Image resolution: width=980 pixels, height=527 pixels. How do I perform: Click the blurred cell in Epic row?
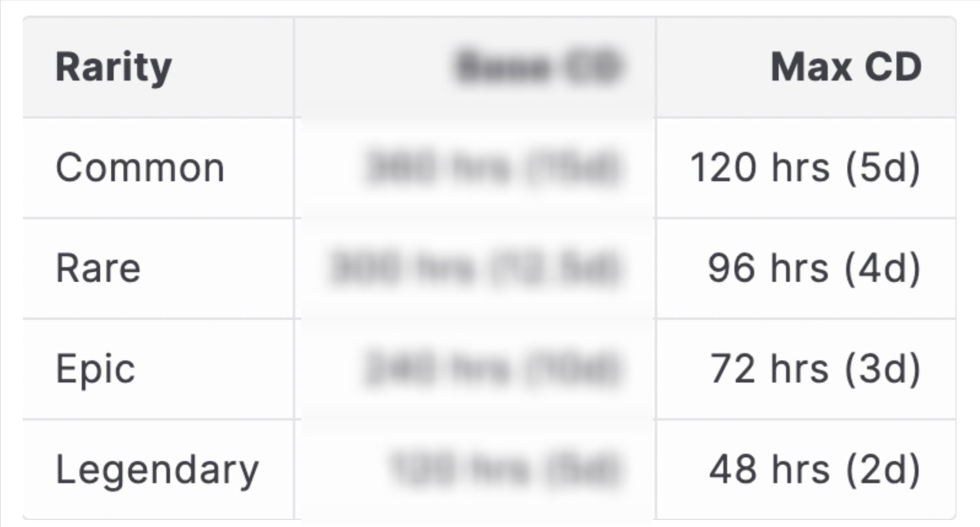pyautogui.click(x=475, y=369)
